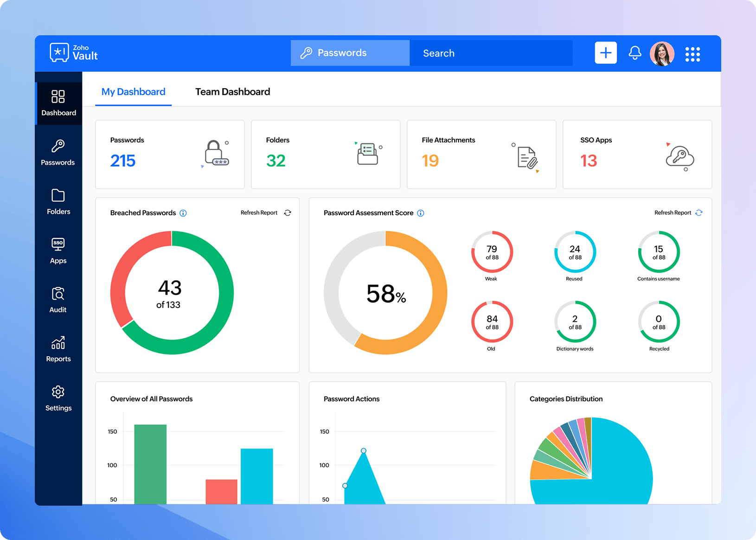Viewport: 756px width, 540px height.
Task: Refresh the Breached Passwords report
Action: click(288, 212)
